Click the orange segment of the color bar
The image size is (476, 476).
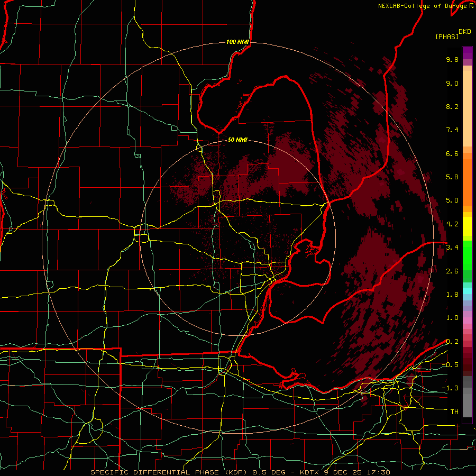tap(467, 180)
